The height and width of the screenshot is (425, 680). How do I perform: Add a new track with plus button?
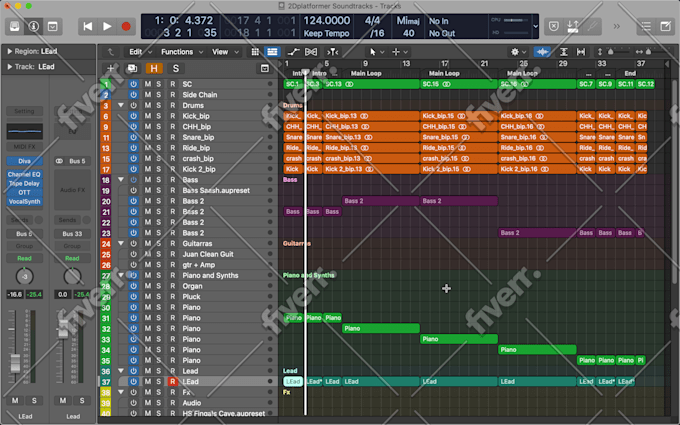[110, 69]
